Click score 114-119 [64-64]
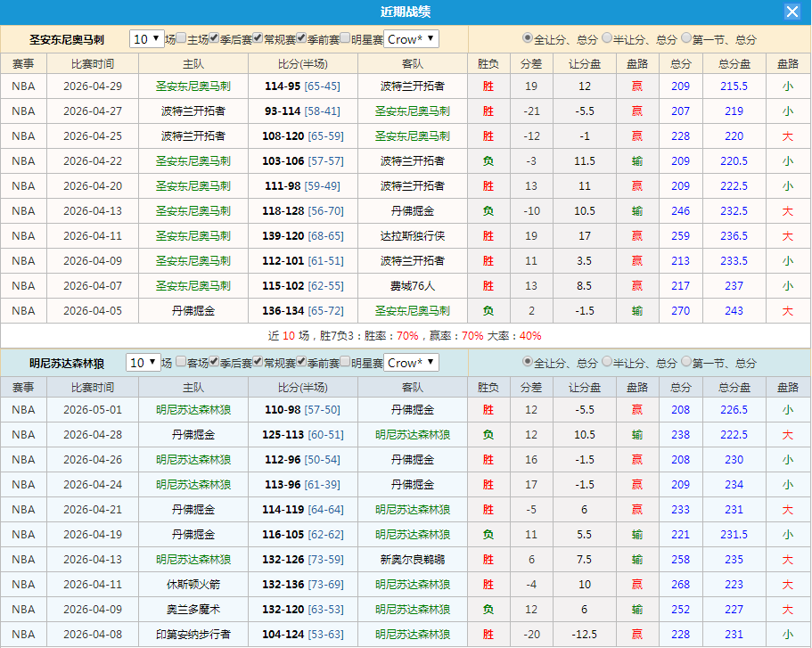This screenshot has width=812, height=648. pos(302,509)
